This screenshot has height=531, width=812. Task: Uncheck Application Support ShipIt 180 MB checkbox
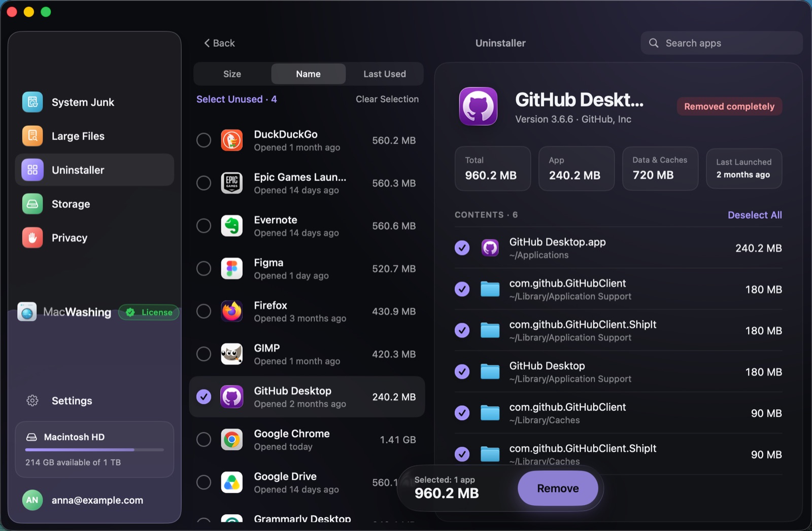tap(462, 330)
